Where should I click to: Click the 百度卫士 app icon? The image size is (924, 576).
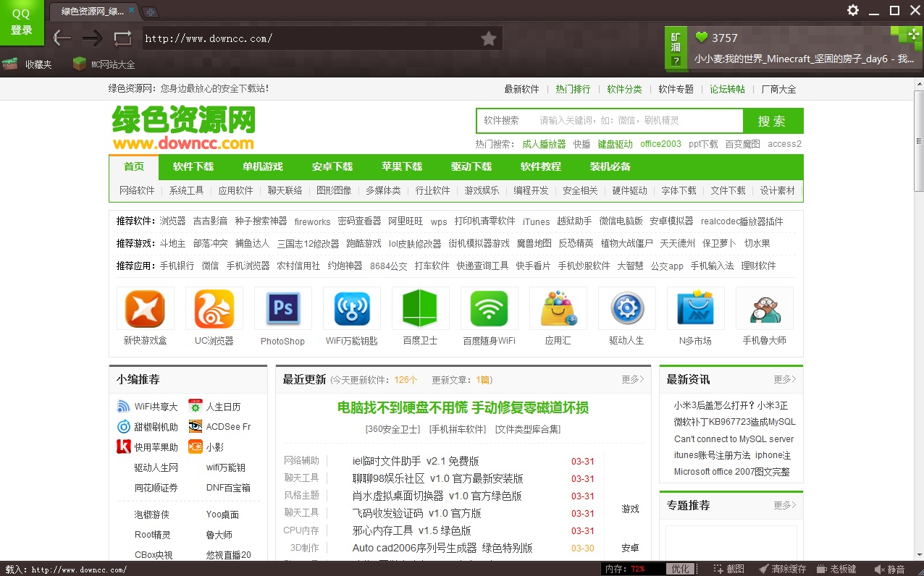pos(420,307)
